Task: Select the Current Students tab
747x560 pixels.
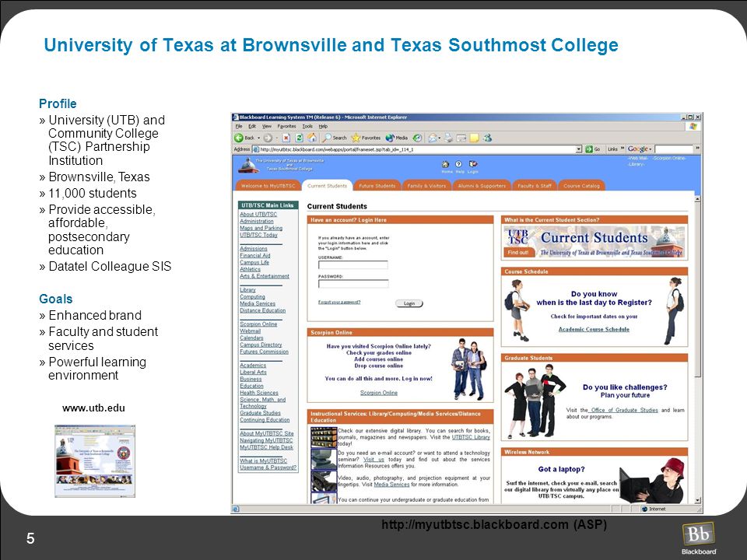Action: tap(327, 186)
